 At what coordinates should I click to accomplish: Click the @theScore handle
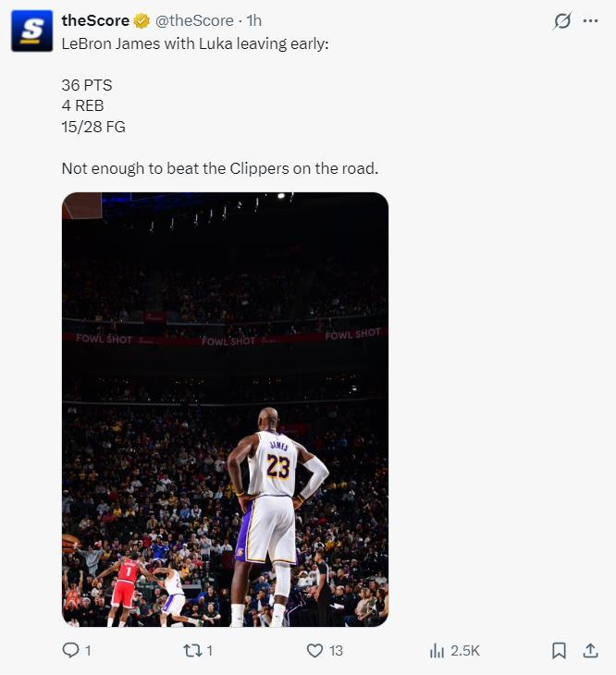coord(194,20)
